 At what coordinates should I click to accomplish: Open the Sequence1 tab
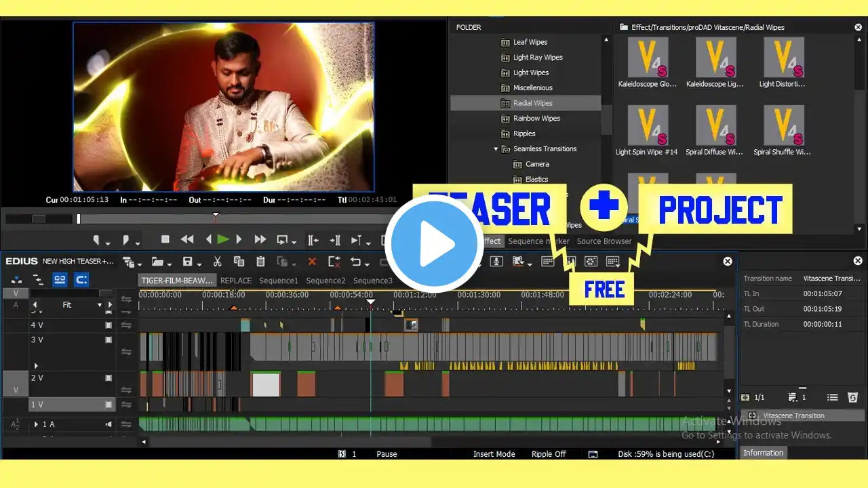[x=278, y=281]
